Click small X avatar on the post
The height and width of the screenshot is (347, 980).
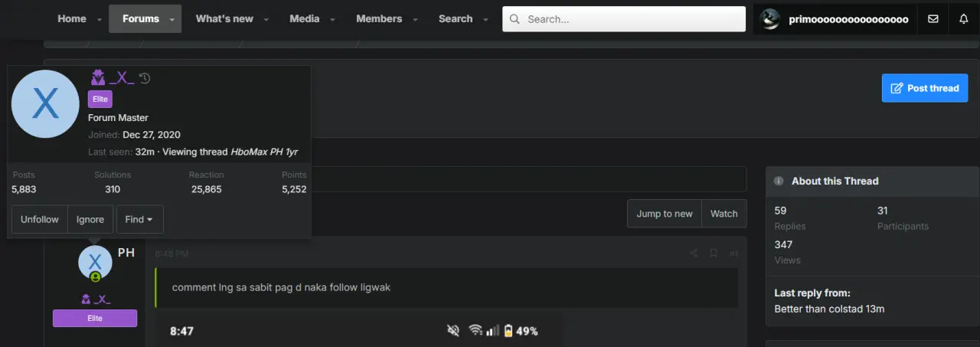tap(95, 263)
